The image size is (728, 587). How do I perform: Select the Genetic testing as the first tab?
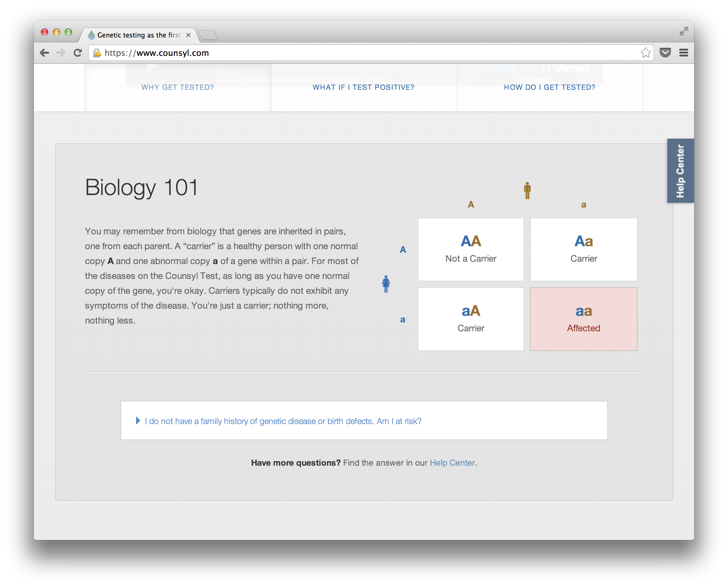[x=139, y=35]
